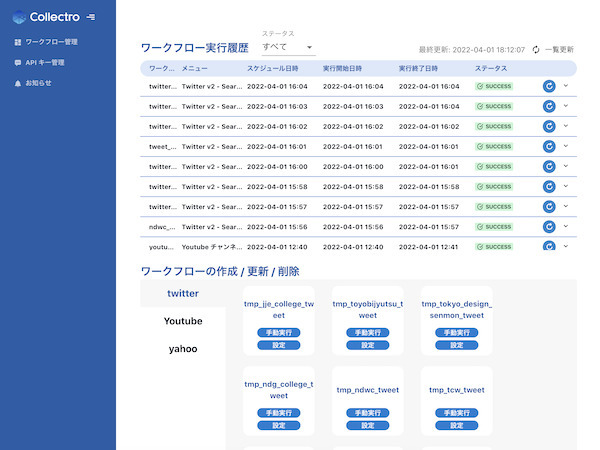The height and width of the screenshot is (450, 600).
Task: Open お知らせ notifications in the sidebar
Action: click(38, 82)
